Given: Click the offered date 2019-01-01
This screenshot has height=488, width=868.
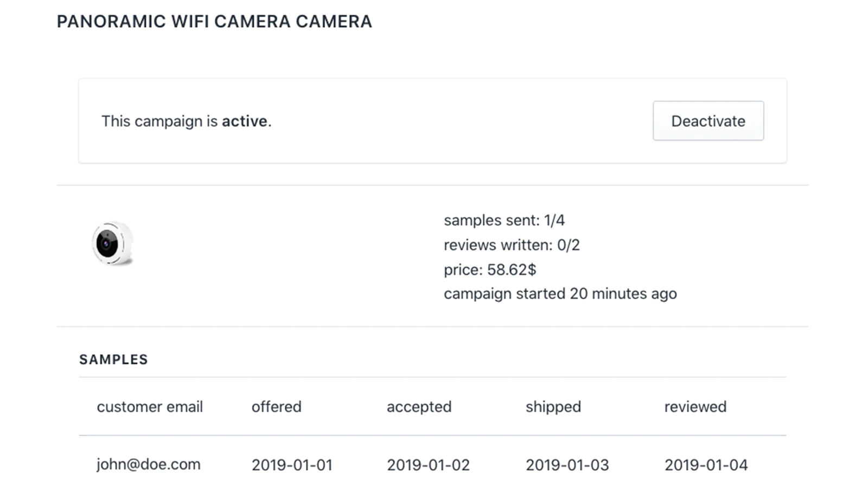Looking at the screenshot, I should [292, 465].
